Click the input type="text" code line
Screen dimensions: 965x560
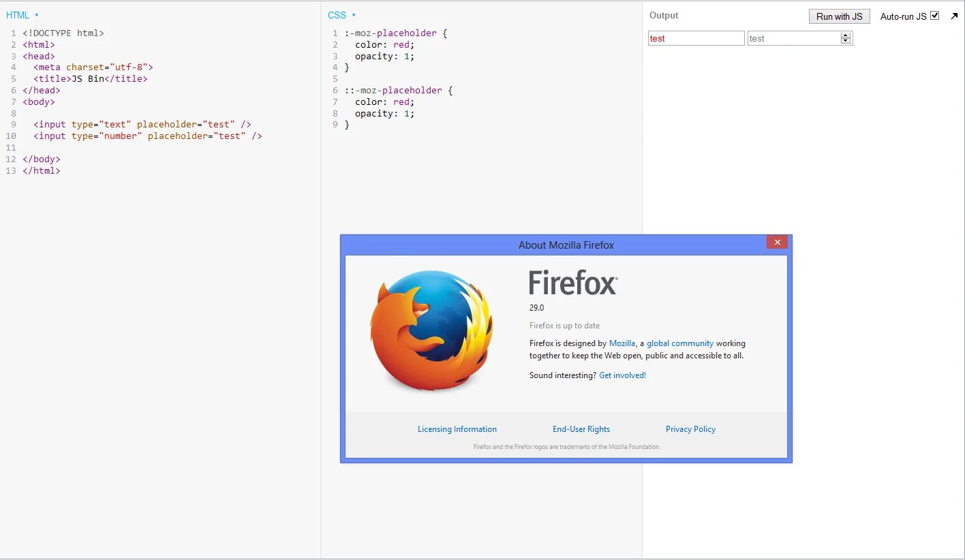pyautogui.click(x=142, y=125)
